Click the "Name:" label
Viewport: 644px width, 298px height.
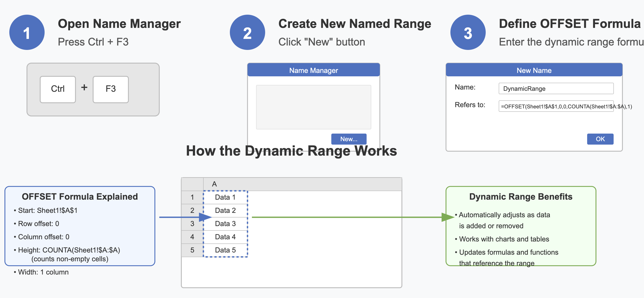click(465, 87)
